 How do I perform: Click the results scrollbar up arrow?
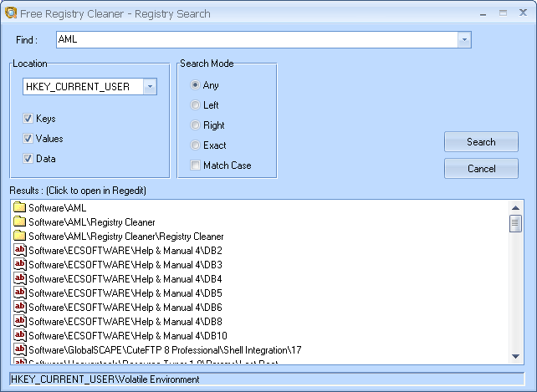click(x=515, y=207)
